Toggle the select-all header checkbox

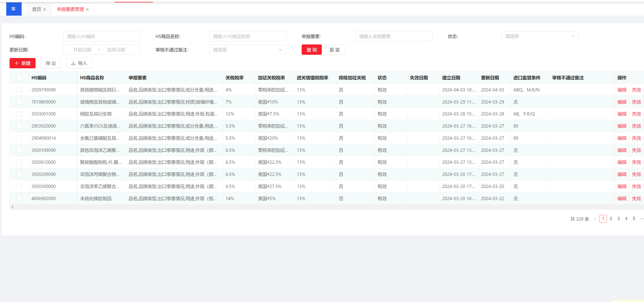pos(19,78)
